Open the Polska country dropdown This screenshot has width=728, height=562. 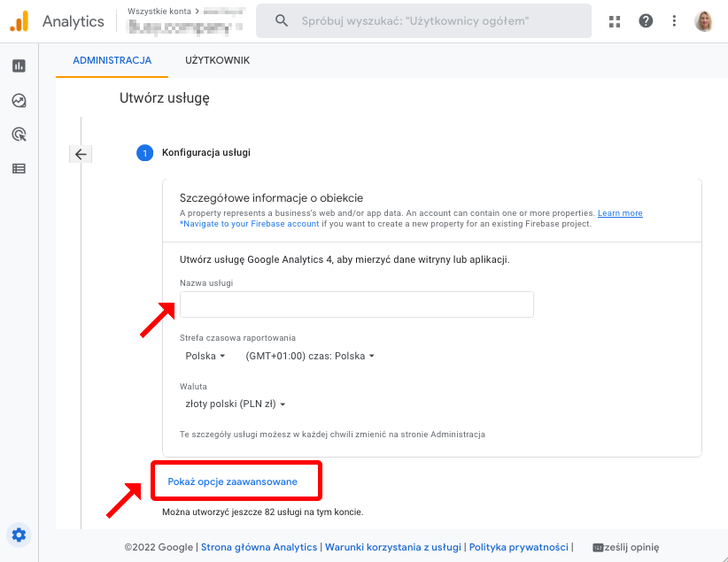(x=205, y=356)
